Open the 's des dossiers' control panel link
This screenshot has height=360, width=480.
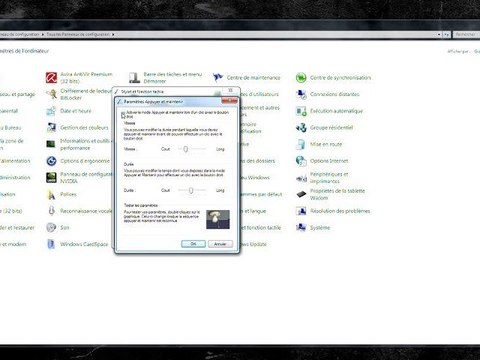258,161
